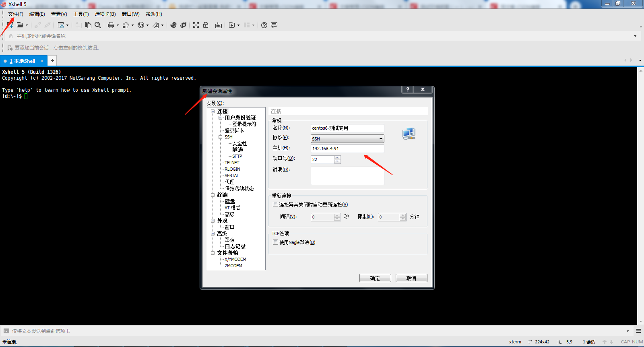The width and height of the screenshot is (644, 347).
Task: Launch Xagent via the toolbar icon
Action: tap(183, 25)
